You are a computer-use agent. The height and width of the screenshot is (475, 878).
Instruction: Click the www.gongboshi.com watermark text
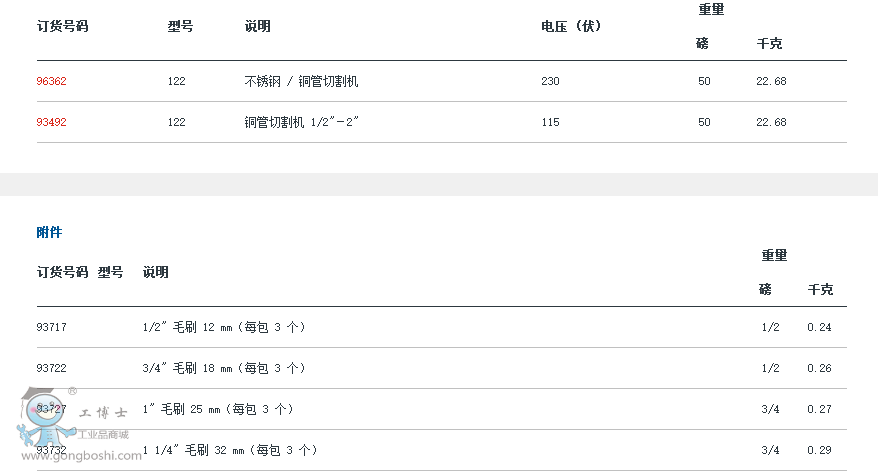82,456
